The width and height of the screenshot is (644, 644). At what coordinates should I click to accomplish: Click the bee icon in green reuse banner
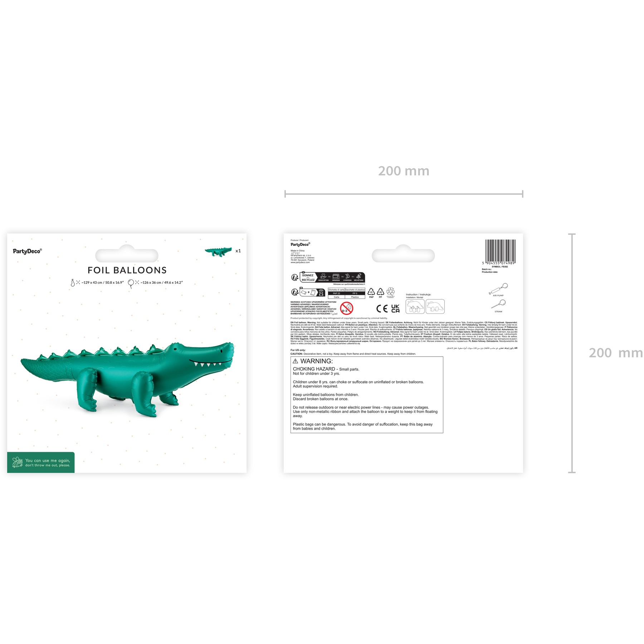[x=17, y=462]
